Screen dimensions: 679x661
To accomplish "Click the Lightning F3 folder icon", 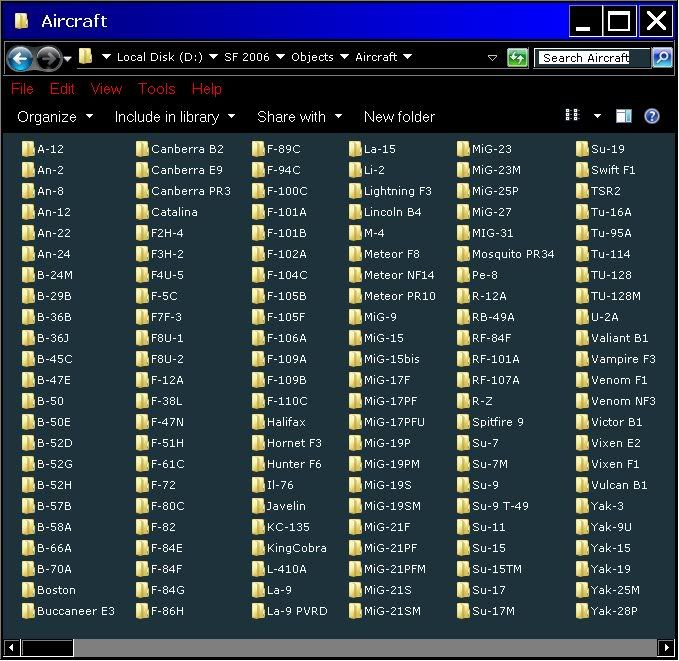I will [x=355, y=191].
